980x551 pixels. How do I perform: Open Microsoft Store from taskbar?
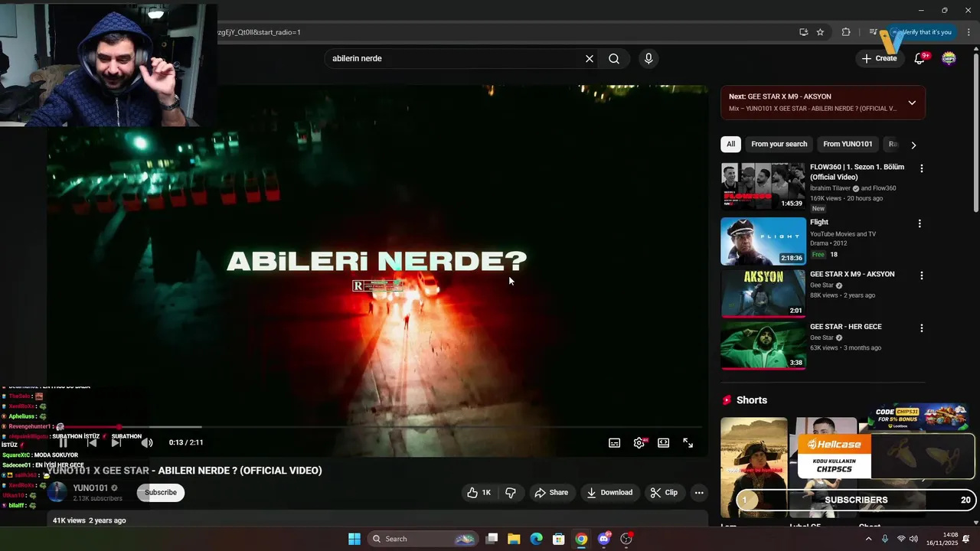pyautogui.click(x=559, y=539)
